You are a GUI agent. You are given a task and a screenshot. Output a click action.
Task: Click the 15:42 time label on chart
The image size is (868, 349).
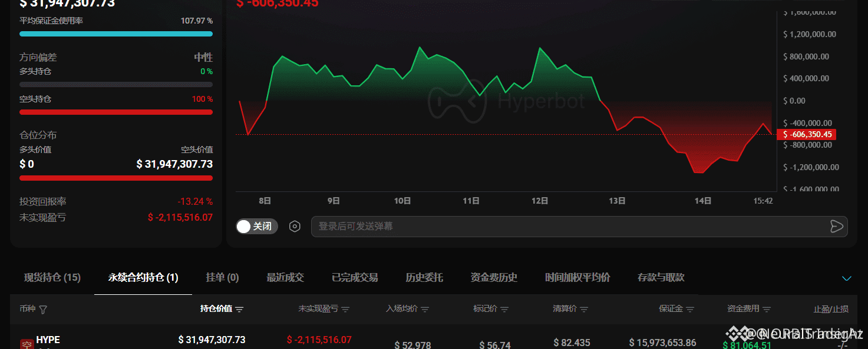coord(763,201)
